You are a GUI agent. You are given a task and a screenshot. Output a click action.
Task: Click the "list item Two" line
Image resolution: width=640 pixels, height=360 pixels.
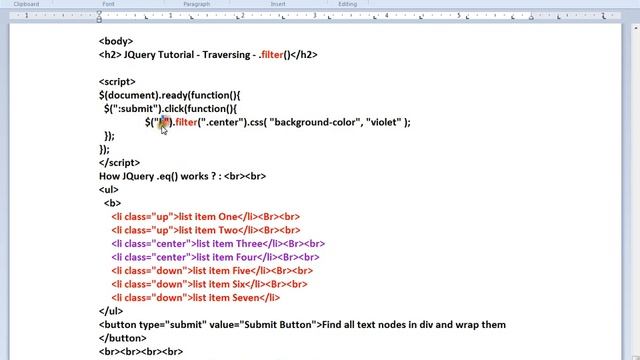pos(206,230)
